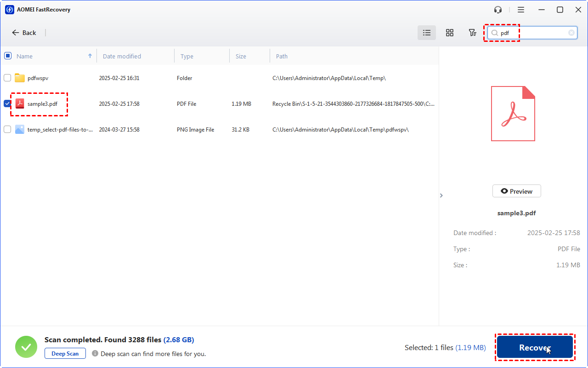This screenshot has width=588, height=368.
Task: Click the sample3.pdf PDF file icon
Action: [x=20, y=103]
